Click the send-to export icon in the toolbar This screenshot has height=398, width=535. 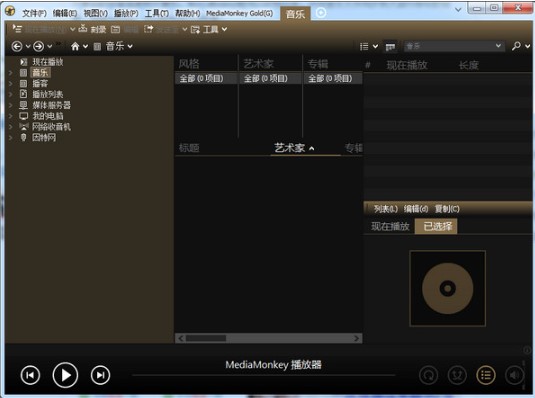pos(148,29)
